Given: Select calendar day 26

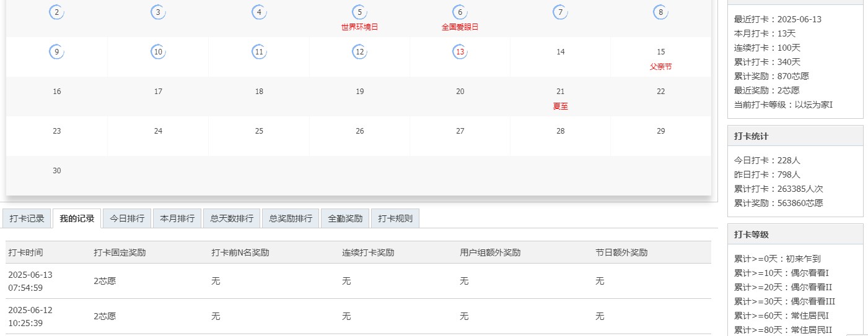Looking at the screenshot, I should pos(359,131).
